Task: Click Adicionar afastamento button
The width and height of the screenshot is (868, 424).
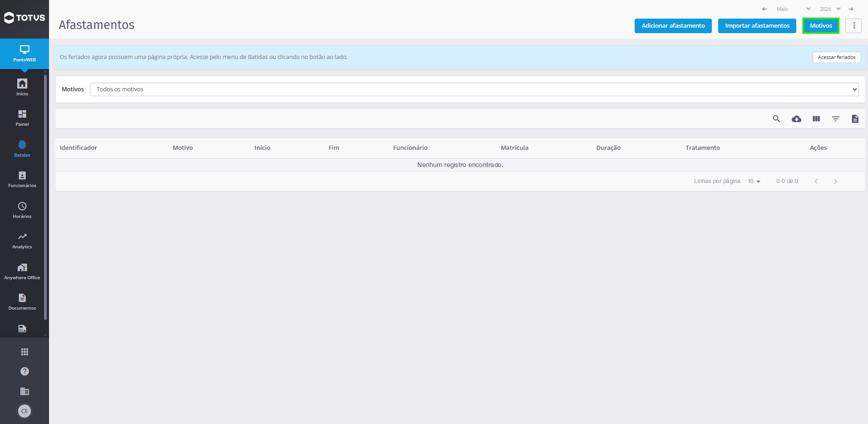Action: [x=673, y=26]
